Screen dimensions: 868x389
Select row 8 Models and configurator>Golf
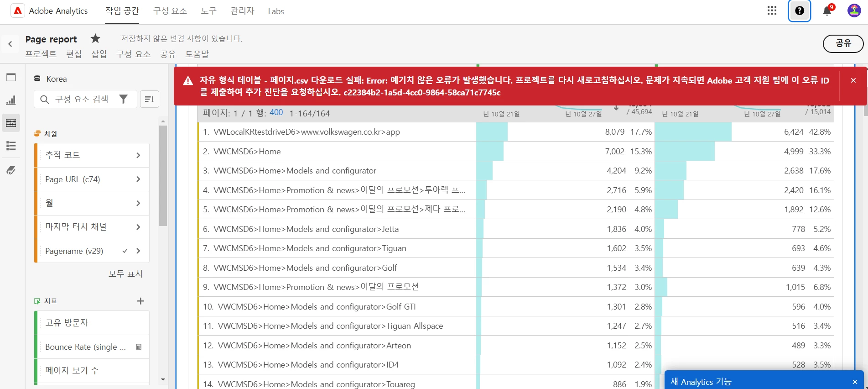337,268
